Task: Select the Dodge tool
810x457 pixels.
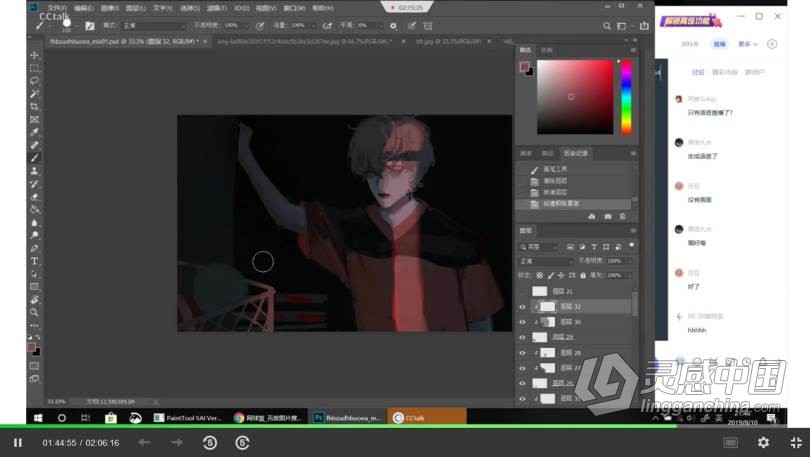Action: [35, 235]
